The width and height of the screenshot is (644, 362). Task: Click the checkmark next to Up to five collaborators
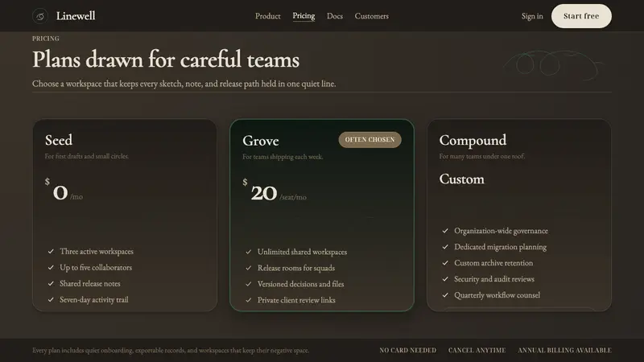[x=51, y=267]
